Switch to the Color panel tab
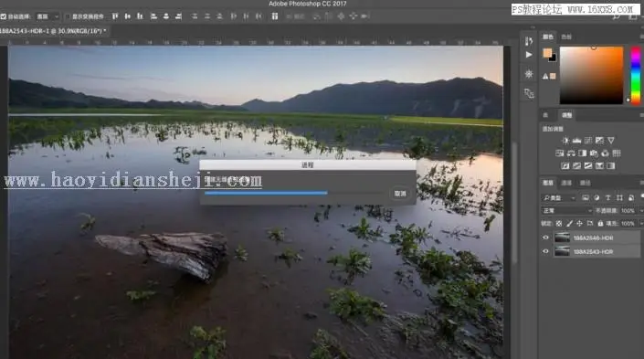Viewport: 644px width, 359px height. pos(548,37)
